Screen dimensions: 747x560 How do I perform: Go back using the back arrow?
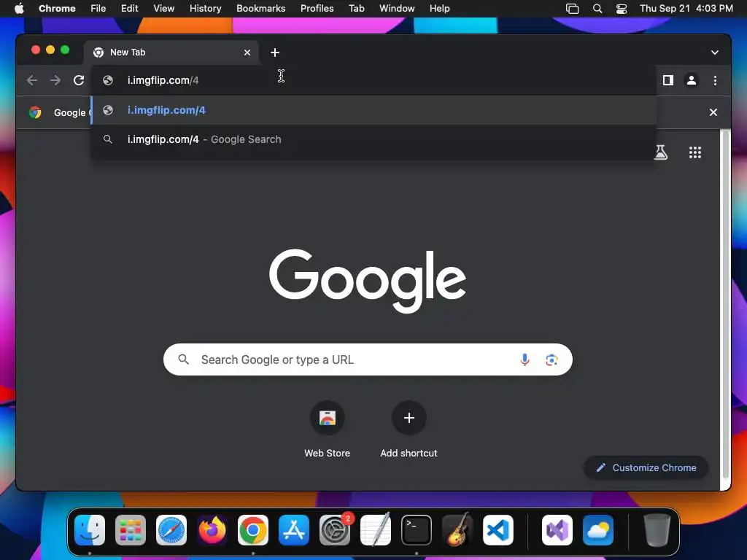pos(32,80)
